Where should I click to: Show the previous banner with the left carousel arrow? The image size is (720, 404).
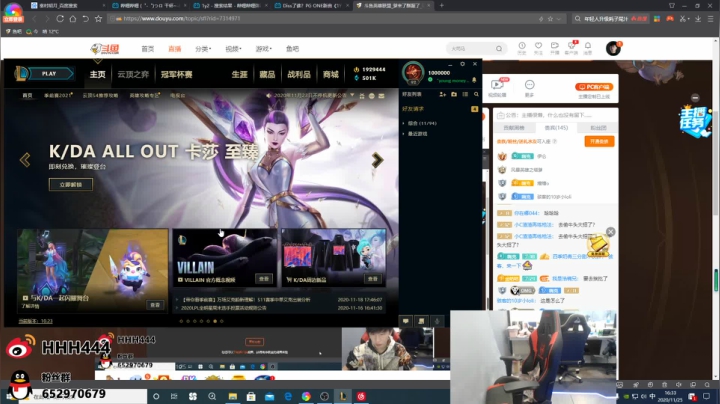click(x=25, y=160)
